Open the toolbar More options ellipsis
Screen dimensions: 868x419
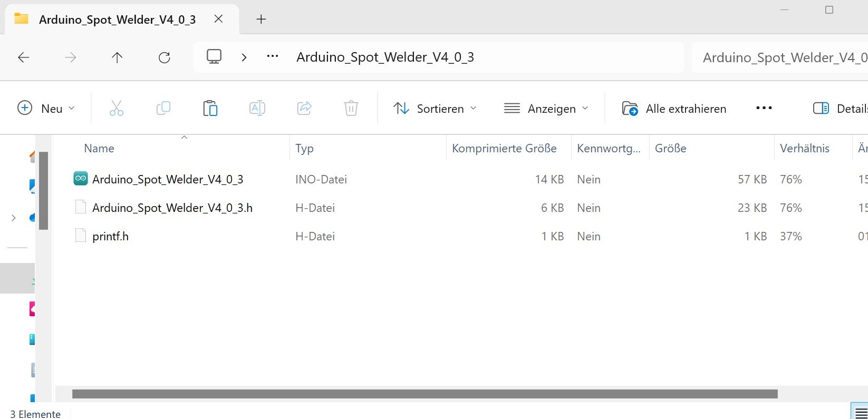click(x=764, y=108)
